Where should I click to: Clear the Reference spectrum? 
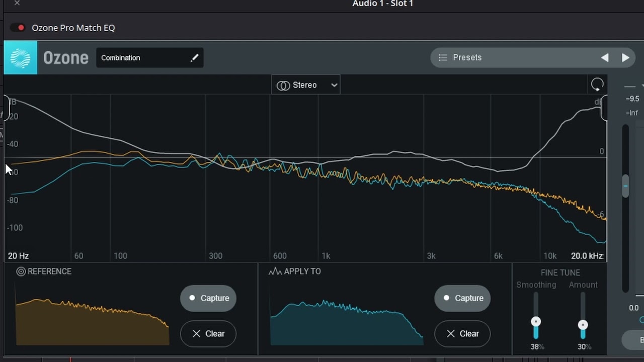(208, 334)
